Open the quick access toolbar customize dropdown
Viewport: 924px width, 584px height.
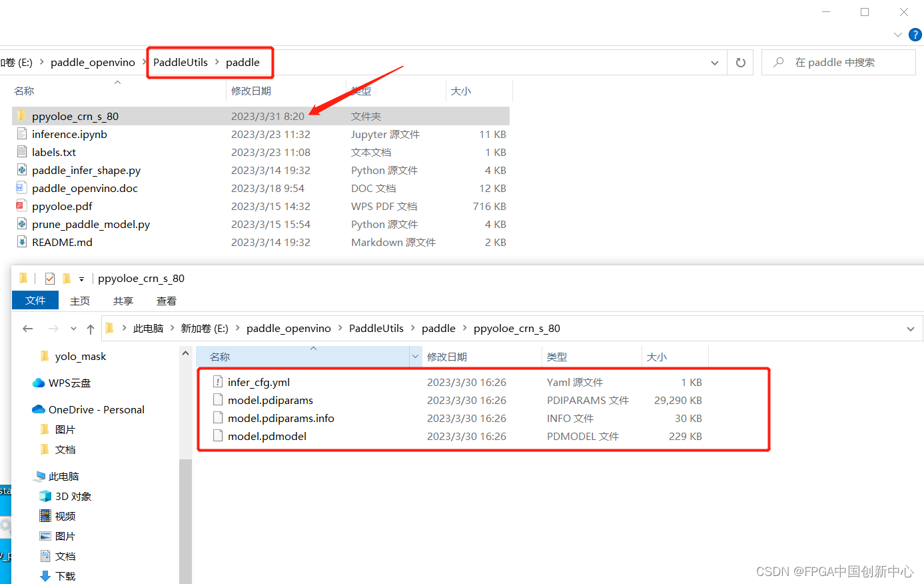[81, 279]
